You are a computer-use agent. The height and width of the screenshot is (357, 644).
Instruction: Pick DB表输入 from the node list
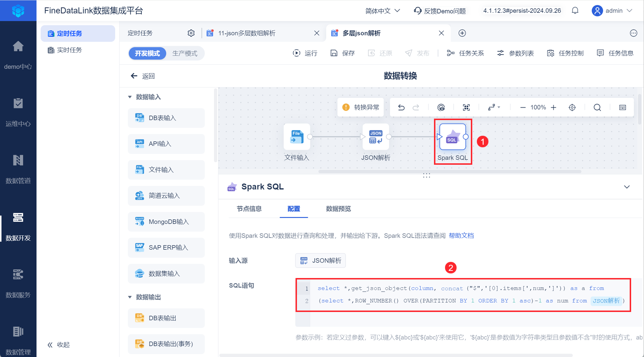166,118
